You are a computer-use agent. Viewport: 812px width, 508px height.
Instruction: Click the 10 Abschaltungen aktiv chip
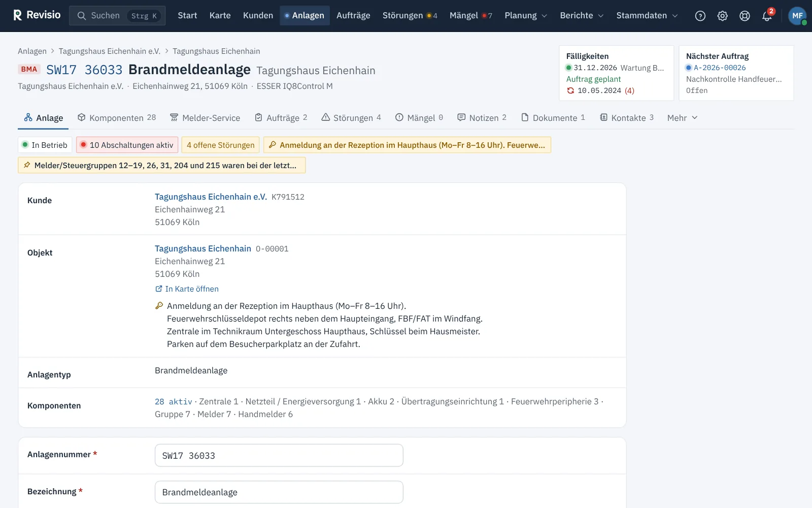click(x=127, y=145)
